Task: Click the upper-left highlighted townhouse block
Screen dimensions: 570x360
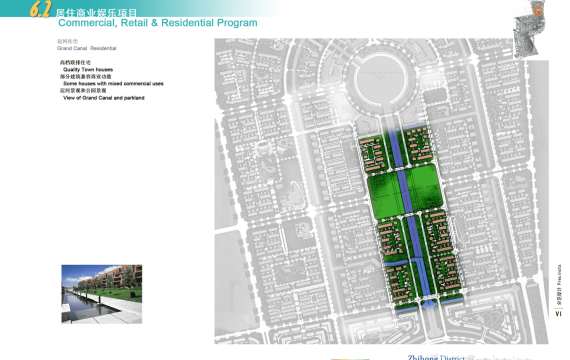Action: tap(374, 153)
